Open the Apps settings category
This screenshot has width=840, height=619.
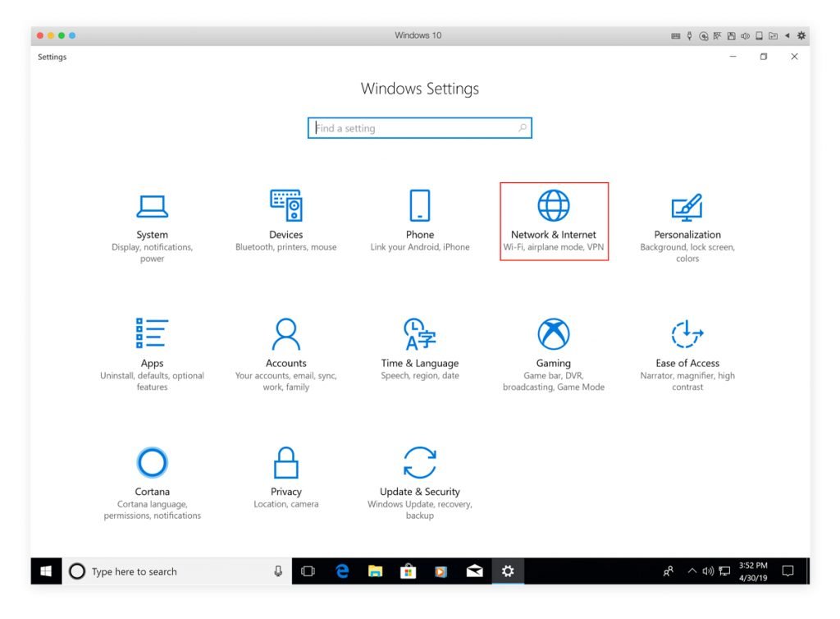[152, 355]
